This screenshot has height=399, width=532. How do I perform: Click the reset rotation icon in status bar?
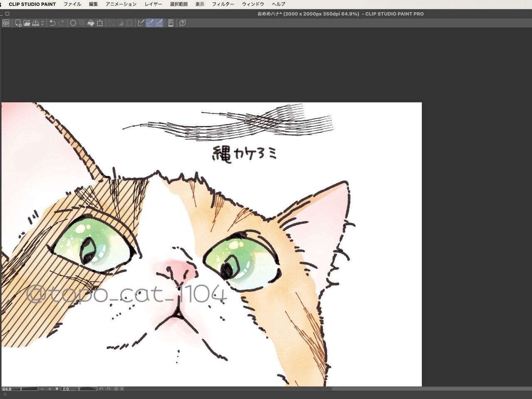116,389
